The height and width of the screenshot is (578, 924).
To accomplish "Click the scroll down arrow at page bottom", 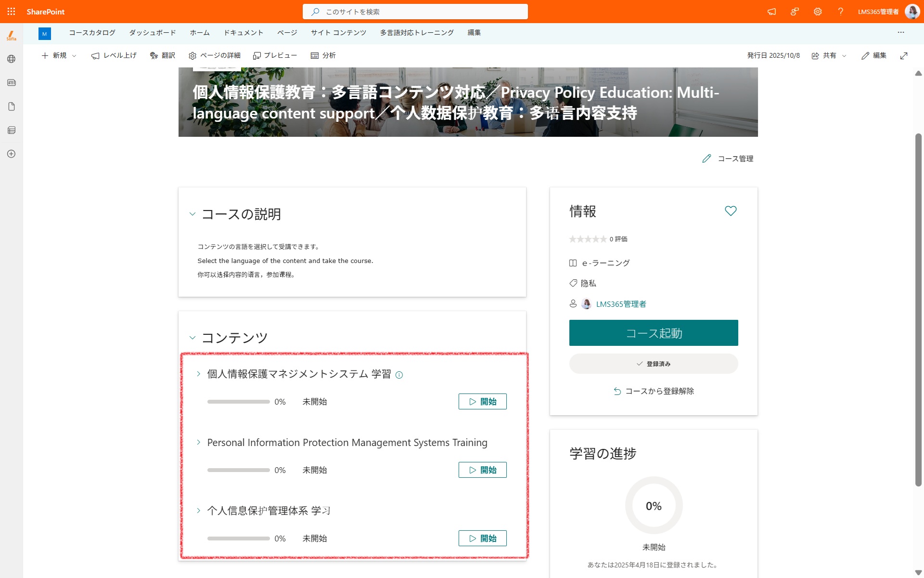I will tap(918, 573).
